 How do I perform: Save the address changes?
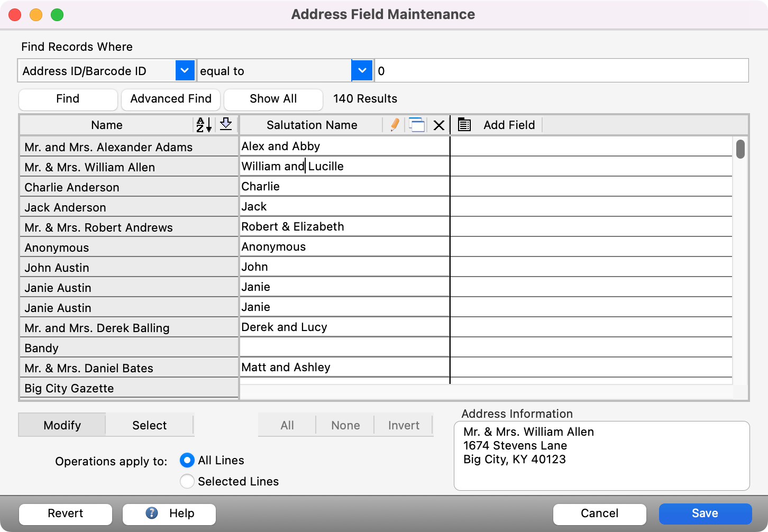pyautogui.click(x=705, y=513)
